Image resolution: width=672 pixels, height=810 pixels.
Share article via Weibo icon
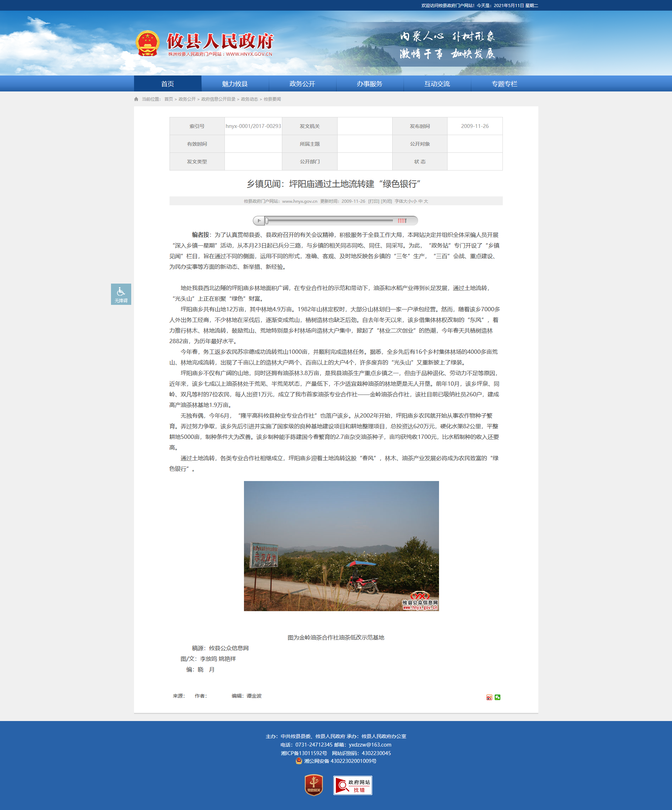[489, 697]
